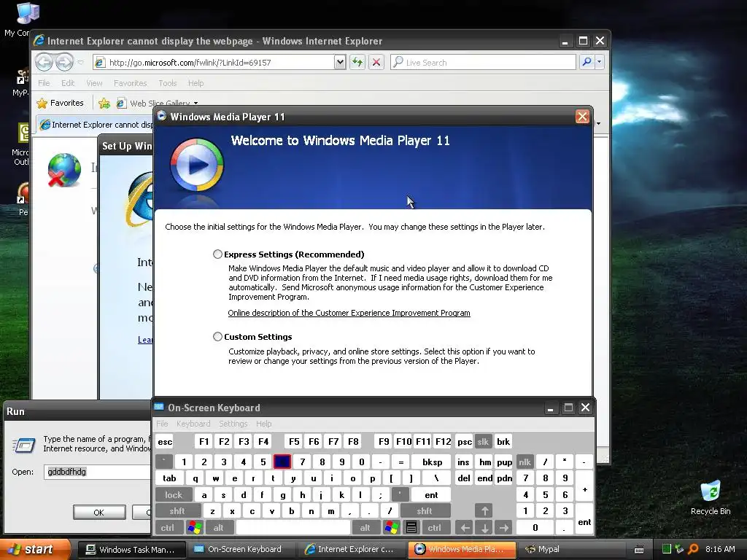Click the Start button
Viewport: 747px width, 560px height.
point(34,550)
